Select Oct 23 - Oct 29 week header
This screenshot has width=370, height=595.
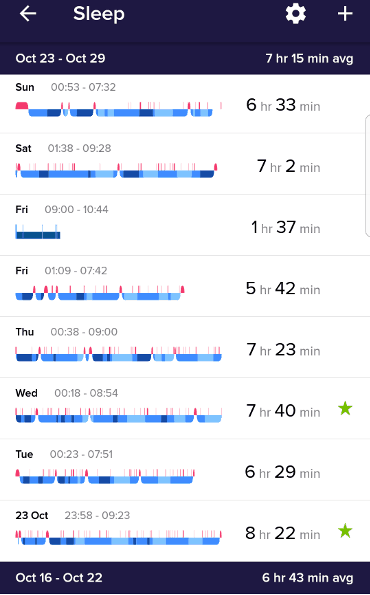(185, 58)
